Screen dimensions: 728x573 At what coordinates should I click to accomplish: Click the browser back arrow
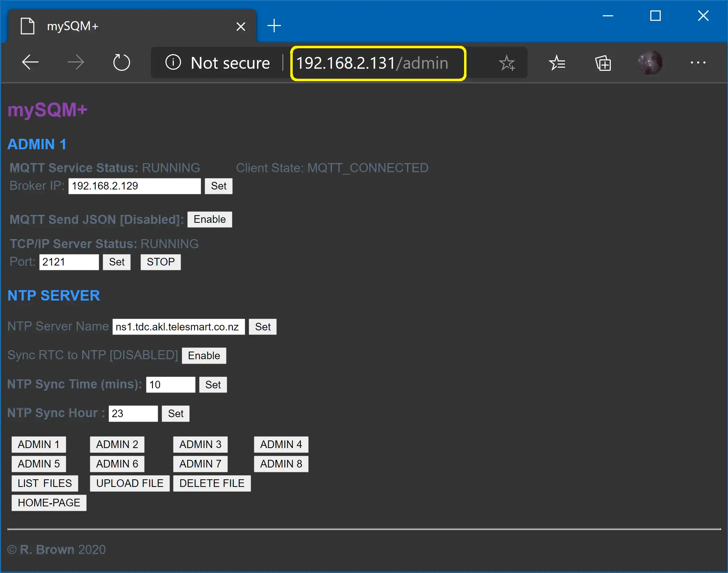click(30, 63)
